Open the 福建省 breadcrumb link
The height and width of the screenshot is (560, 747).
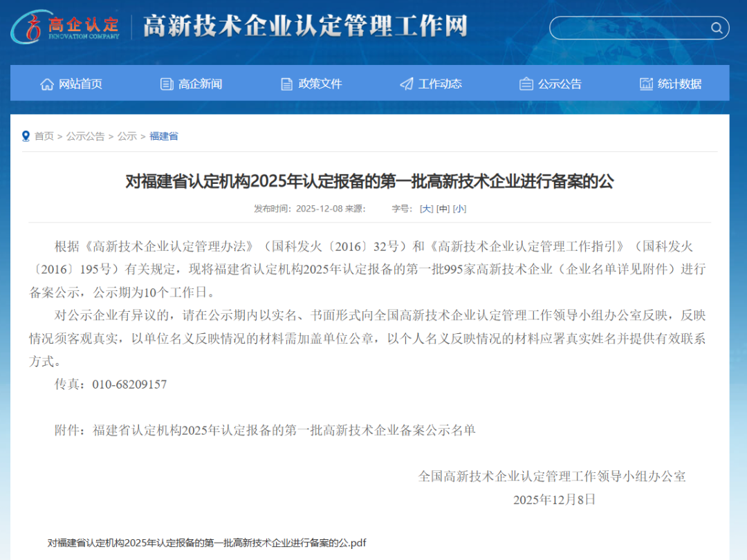pos(164,136)
